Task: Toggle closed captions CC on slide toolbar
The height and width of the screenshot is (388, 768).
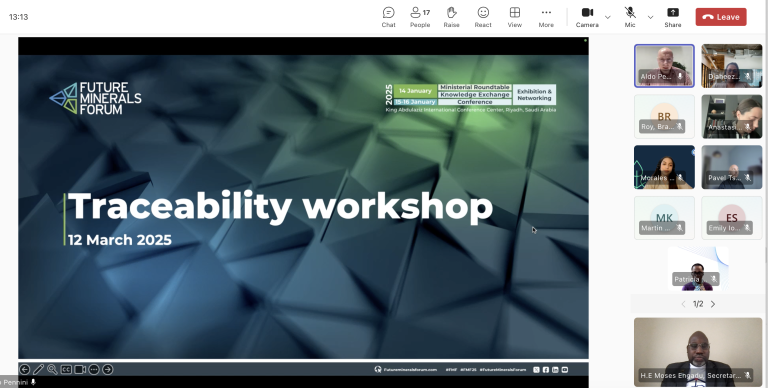Action: tap(66, 369)
